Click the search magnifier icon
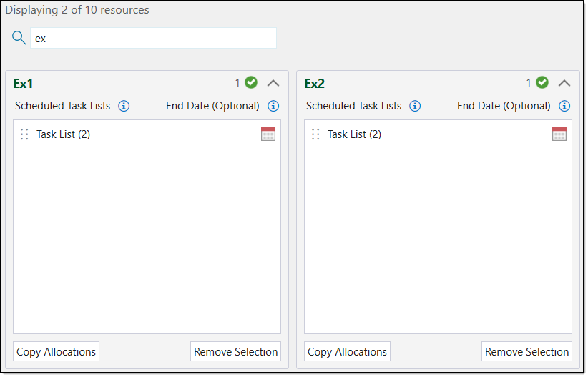Viewport: 588px width, 377px height. point(19,38)
